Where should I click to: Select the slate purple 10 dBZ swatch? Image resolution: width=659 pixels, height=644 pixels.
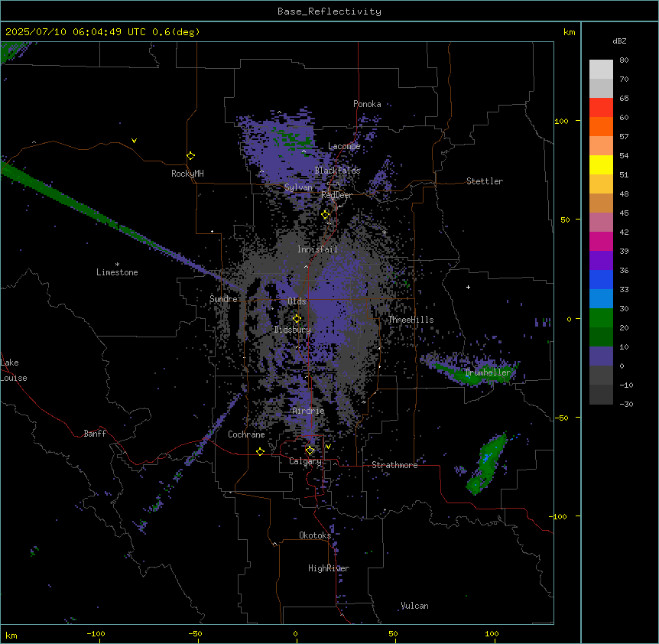coord(601,356)
